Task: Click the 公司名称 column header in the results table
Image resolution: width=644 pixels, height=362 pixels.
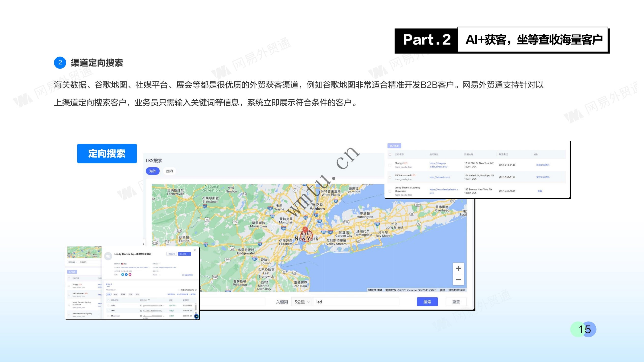Action: tap(399, 154)
